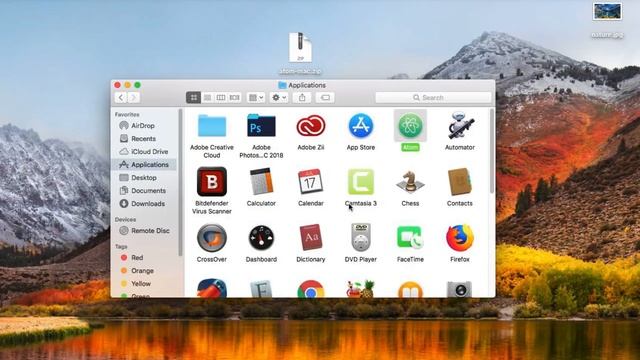The width and height of the screenshot is (640, 360).
Task: Click the Finder window vertical scrollbar
Action: point(492,152)
